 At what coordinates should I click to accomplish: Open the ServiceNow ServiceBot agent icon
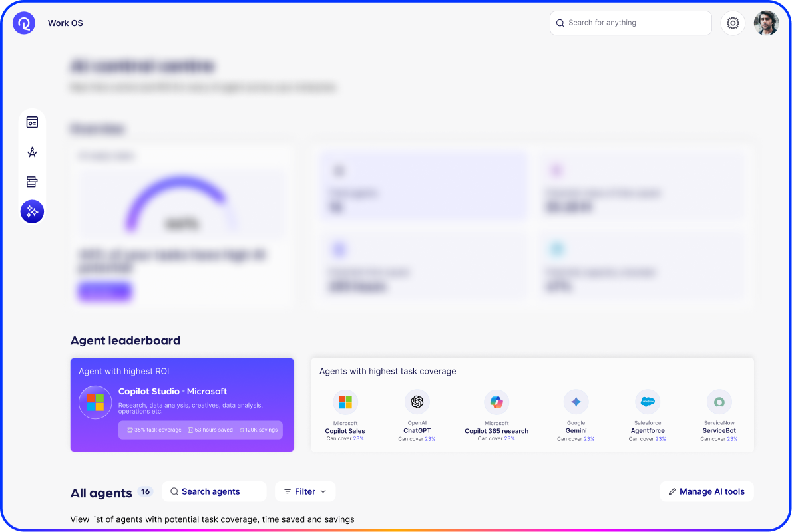coord(719,402)
